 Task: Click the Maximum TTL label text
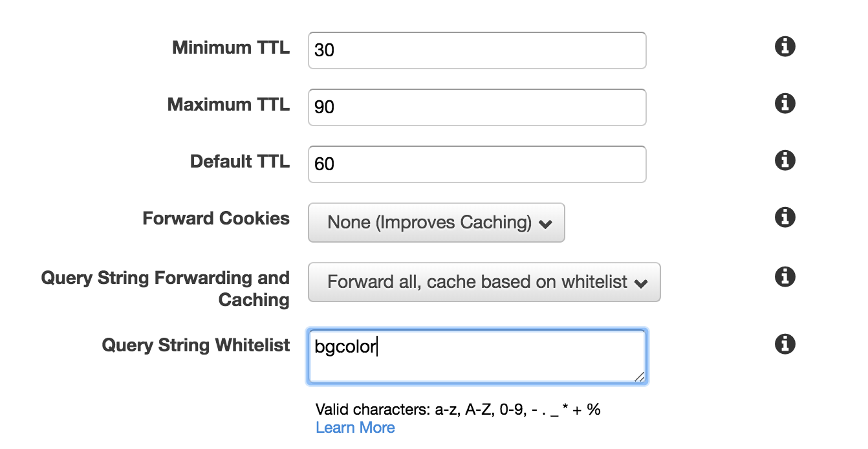[x=228, y=104]
